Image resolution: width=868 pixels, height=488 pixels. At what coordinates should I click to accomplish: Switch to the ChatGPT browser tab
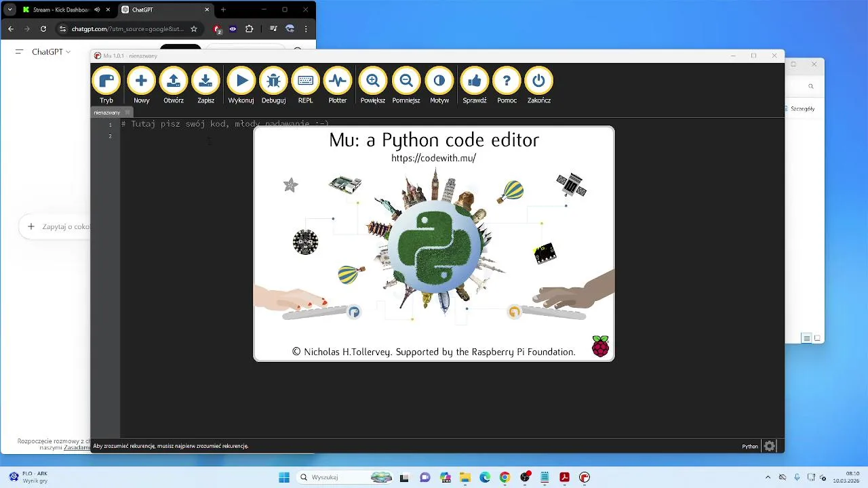166,9
